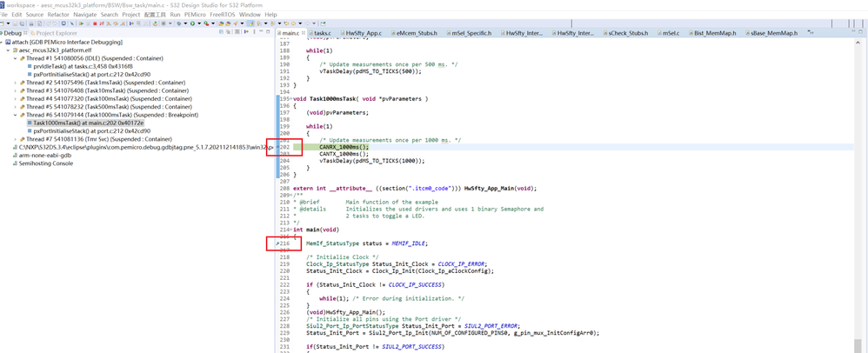Click the Step Return icon
Screen dimensions: 868x353
[x=123, y=23]
